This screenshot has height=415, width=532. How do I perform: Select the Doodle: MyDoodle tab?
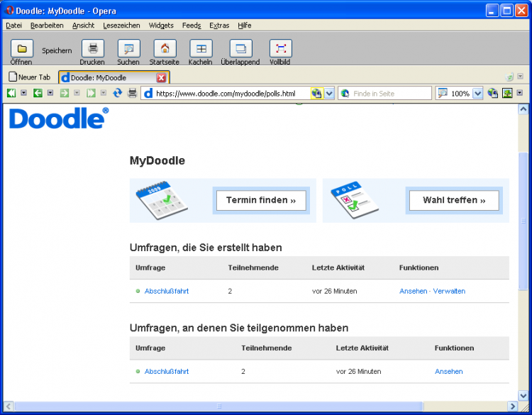[113, 78]
